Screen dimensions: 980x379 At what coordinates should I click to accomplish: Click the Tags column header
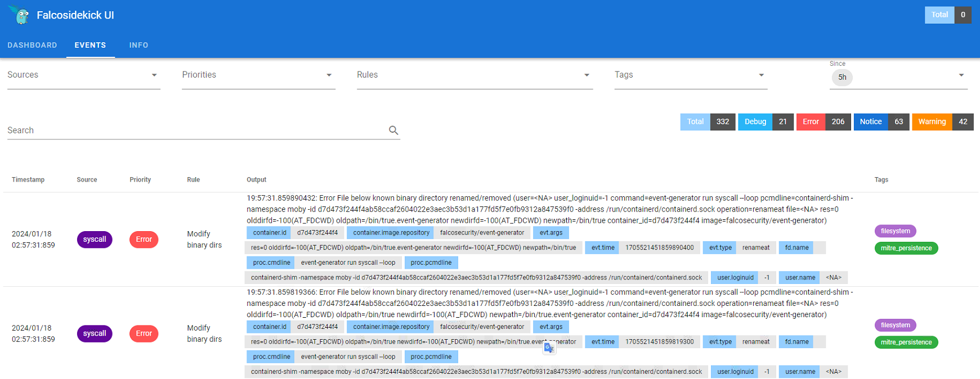[881, 180]
